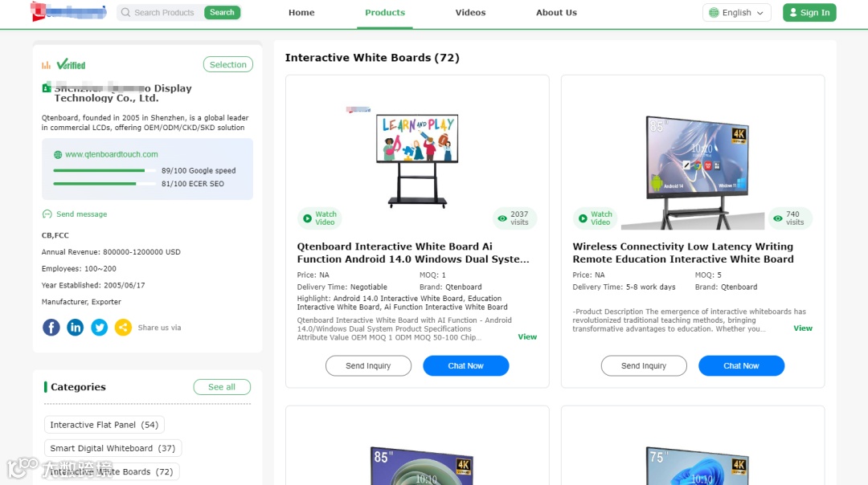Open the Products tab
Image resolution: width=868 pixels, height=485 pixels.
(x=385, y=12)
